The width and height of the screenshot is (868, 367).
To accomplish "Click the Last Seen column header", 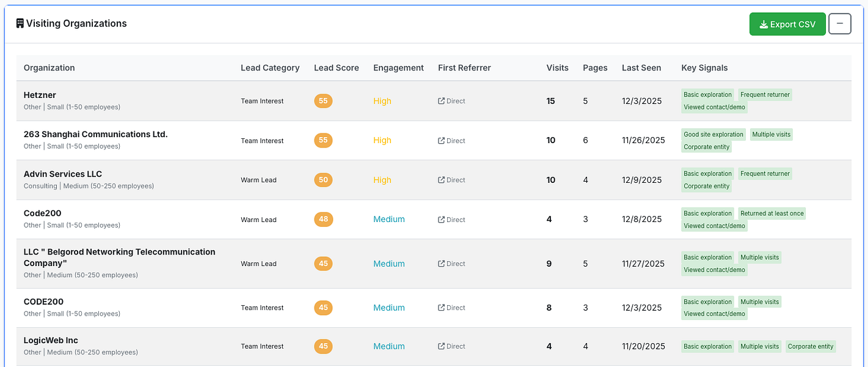I will click(641, 68).
